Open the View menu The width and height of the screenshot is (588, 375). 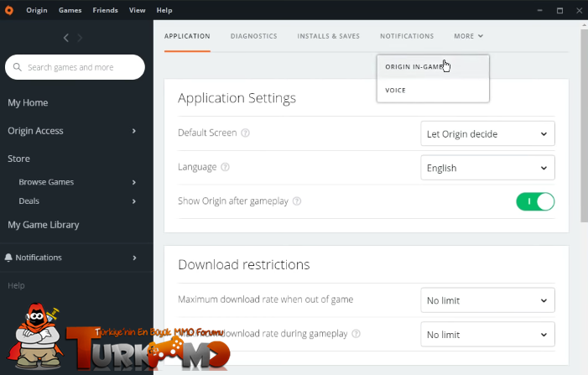point(137,10)
